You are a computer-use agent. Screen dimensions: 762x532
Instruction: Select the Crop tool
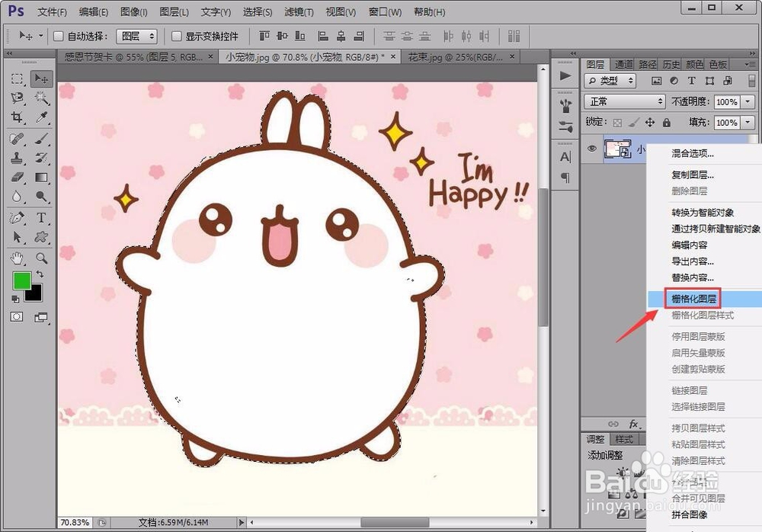[18, 117]
